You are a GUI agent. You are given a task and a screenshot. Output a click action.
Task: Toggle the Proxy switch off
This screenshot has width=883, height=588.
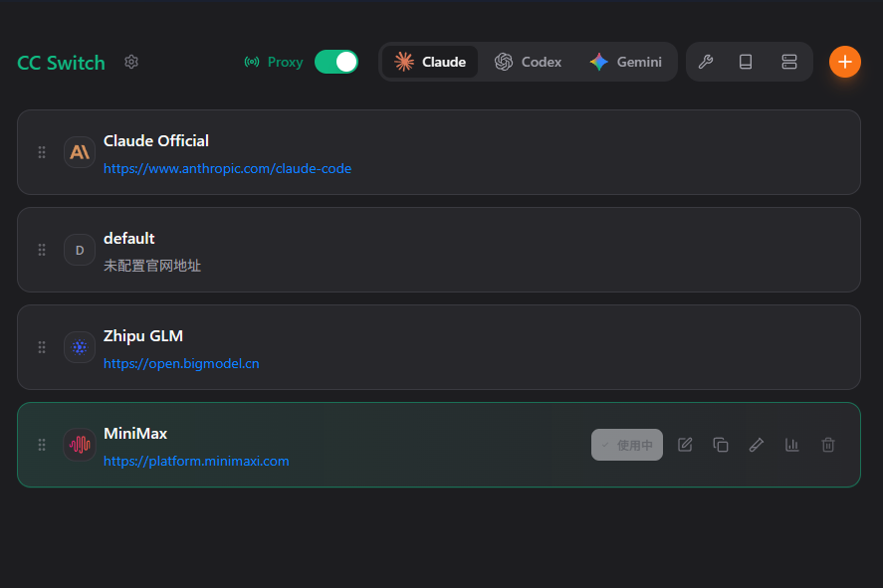[336, 62]
